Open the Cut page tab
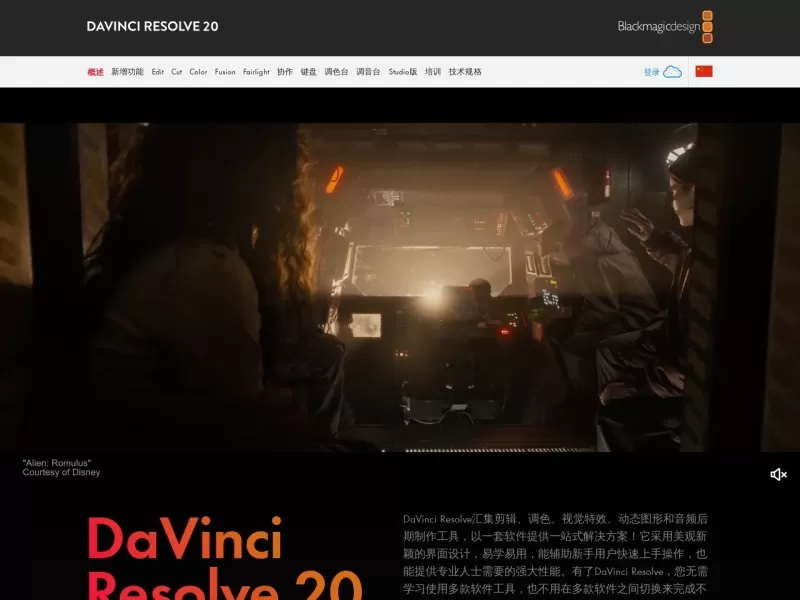800x600 pixels. (x=177, y=71)
